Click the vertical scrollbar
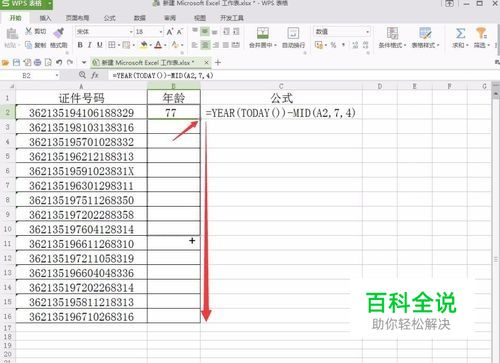 [496, 227]
